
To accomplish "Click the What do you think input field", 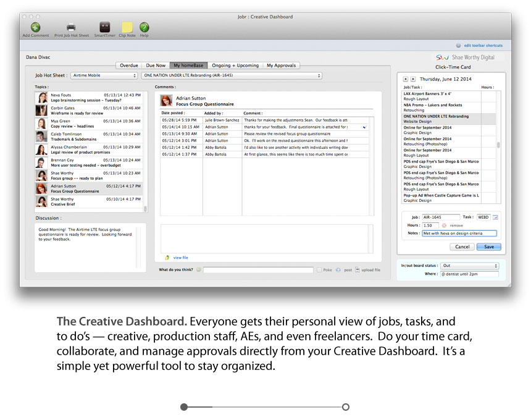I will tap(258, 270).
